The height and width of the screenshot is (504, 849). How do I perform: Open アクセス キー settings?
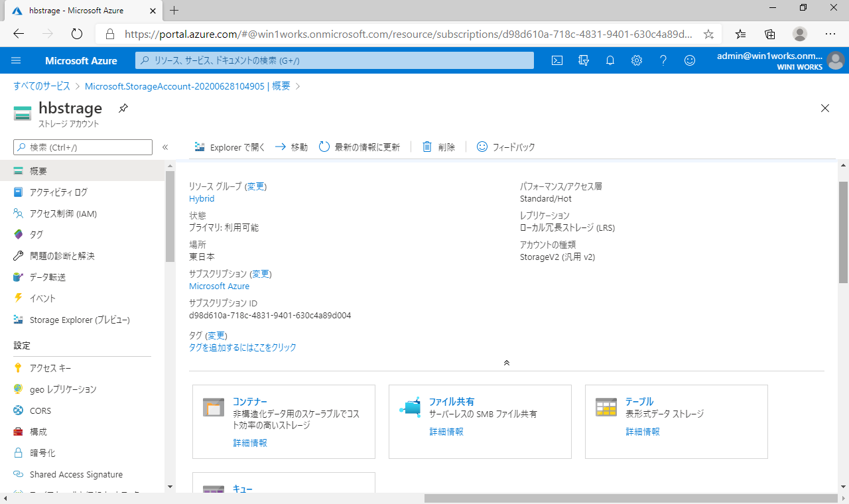(82, 368)
